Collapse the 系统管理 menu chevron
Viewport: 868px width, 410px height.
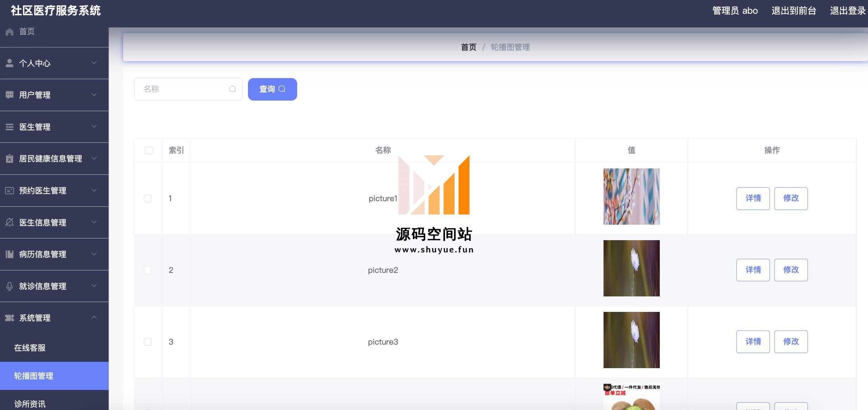(x=94, y=318)
